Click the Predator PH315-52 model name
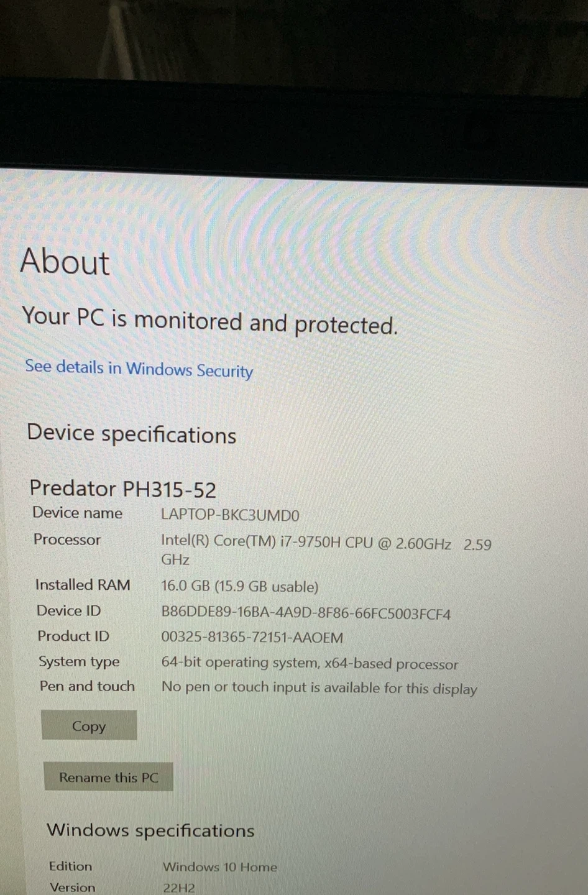 (122, 489)
